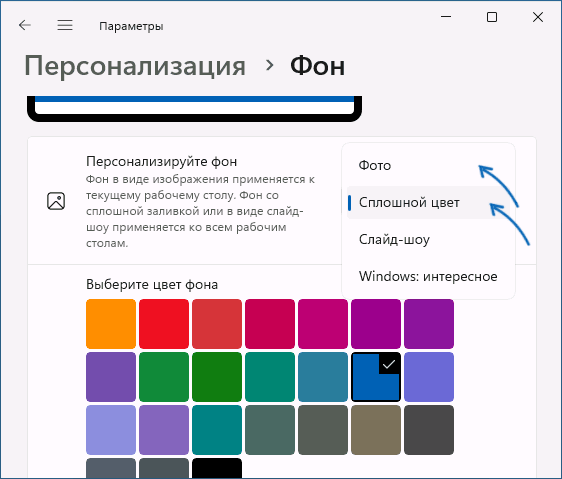This screenshot has height=479, width=562.
Task: Click the Выберите цвет фона label
Action: (152, 284)
